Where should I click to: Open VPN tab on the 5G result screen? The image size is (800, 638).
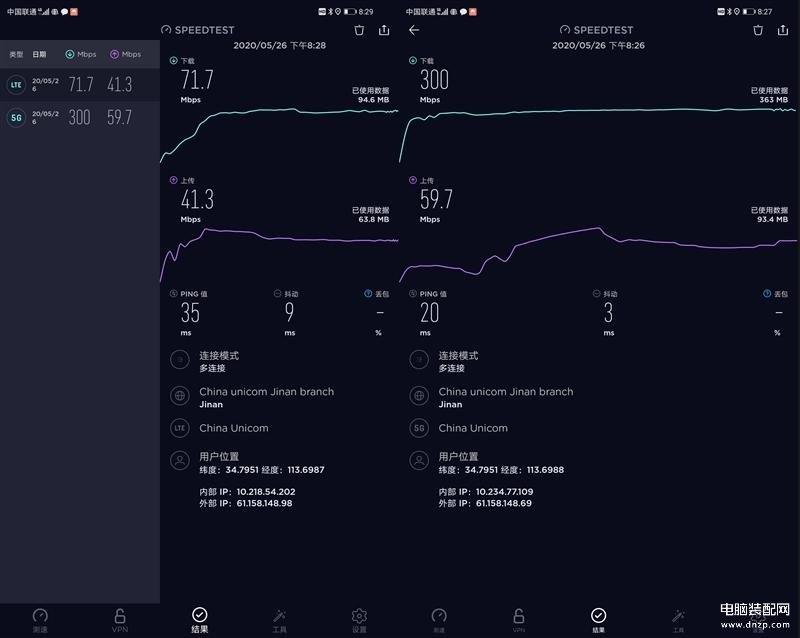519,620
